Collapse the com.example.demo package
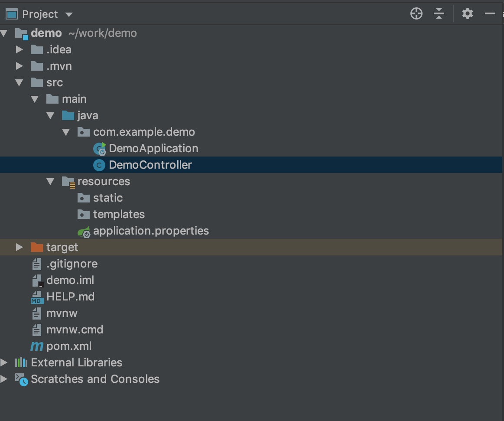The width and height of the screenshot is (504, 421). (66, 132)
